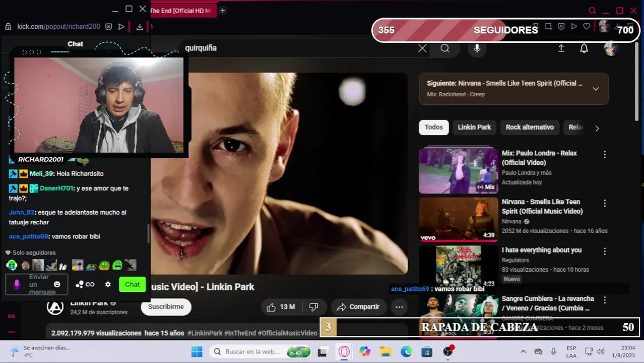Open a new browser tab with plus
This screenshot has height=363, width=644.
coord(222,11)
